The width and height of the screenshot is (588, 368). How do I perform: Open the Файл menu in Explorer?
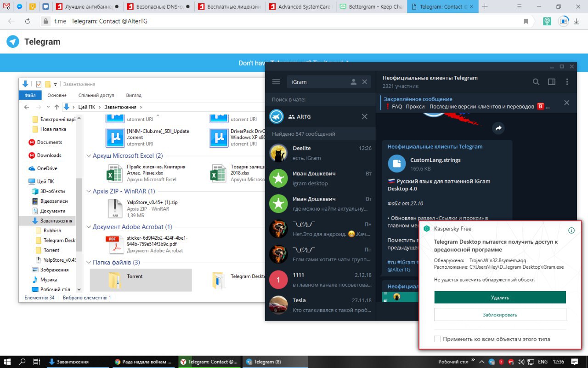[x=30, y=95]
